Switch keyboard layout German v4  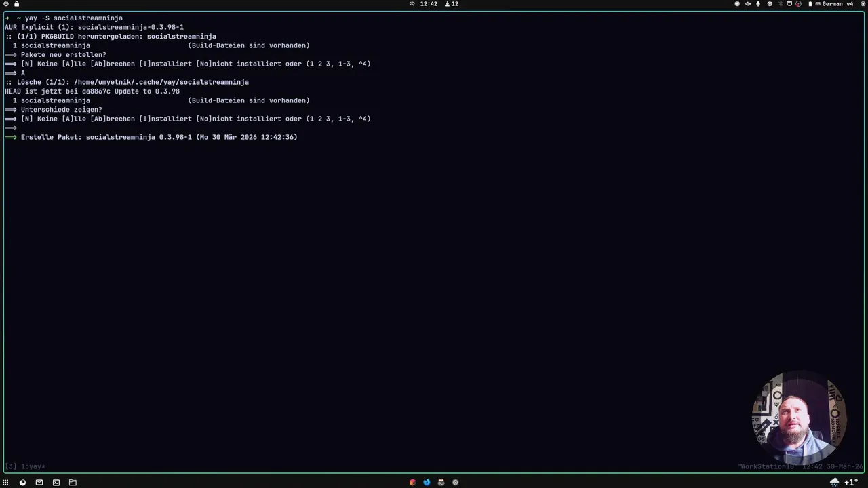(x=833, y=4)
